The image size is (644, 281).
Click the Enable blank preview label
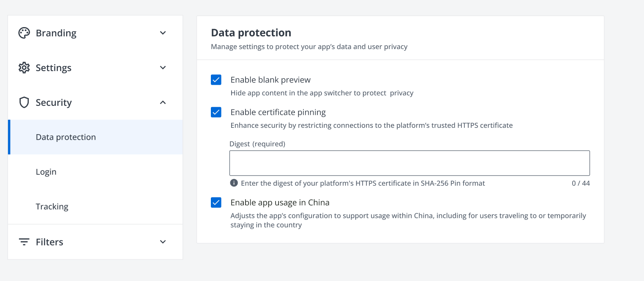tap(270, 80)
